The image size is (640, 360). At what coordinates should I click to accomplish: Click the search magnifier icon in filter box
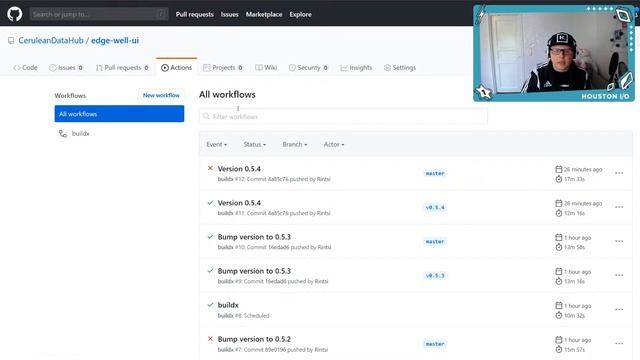(207, 116)
